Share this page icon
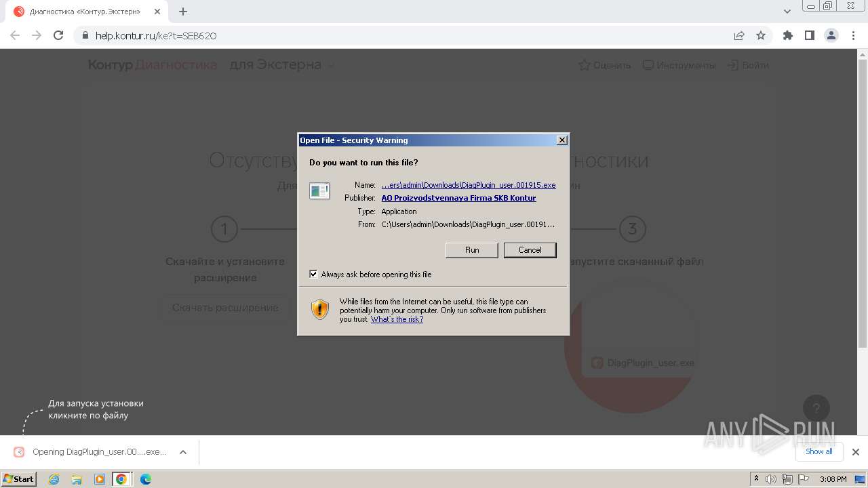The height and width of the screenshot is (488, 868). (x=739, y=35)
